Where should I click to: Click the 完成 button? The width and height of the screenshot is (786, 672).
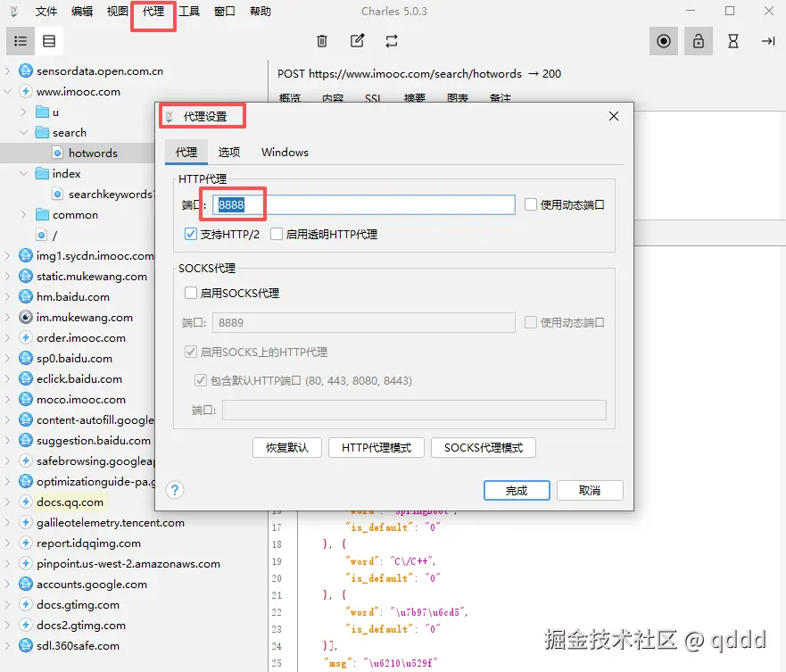(517, 491)
